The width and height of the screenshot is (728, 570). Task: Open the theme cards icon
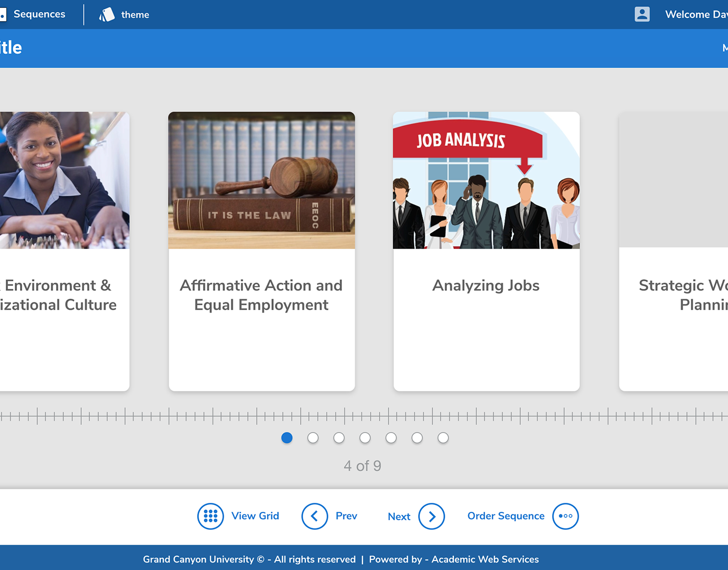[107, 14]
